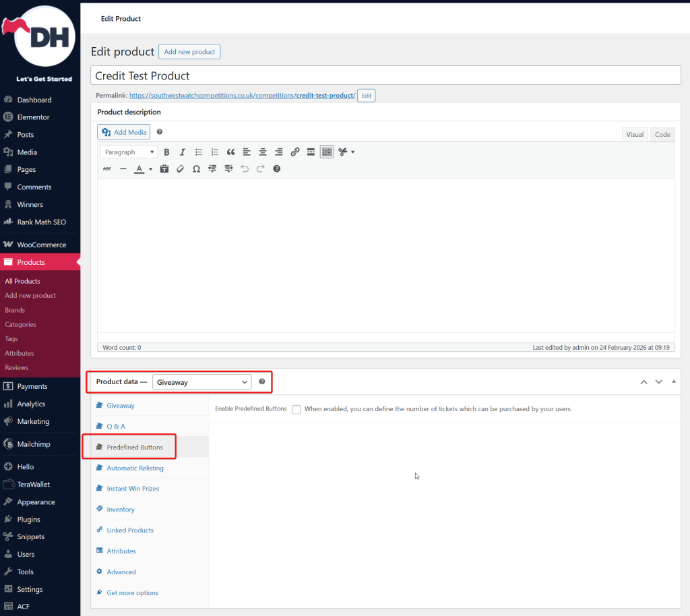Click the Add new product button

pyautogui.click(x=189, y=52)
